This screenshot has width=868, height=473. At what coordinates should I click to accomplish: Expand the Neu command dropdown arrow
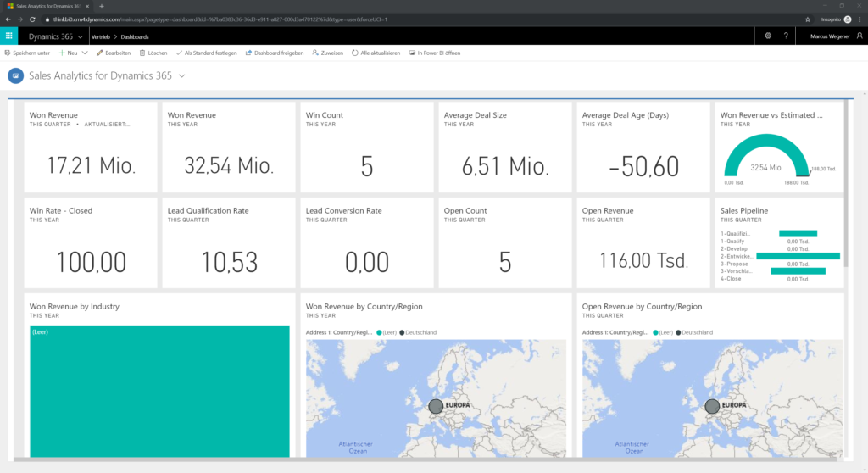pos(85,53)
